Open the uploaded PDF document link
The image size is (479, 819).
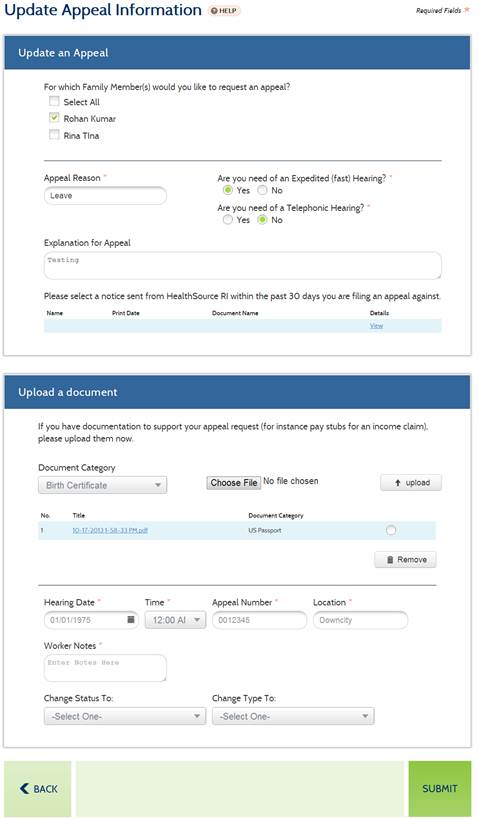pyautogui.click(x=110, y=530)
